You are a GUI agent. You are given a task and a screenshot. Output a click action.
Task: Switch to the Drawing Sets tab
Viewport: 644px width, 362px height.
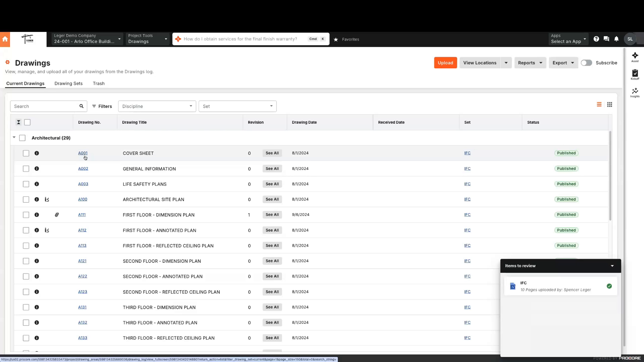tap(68, 83)
